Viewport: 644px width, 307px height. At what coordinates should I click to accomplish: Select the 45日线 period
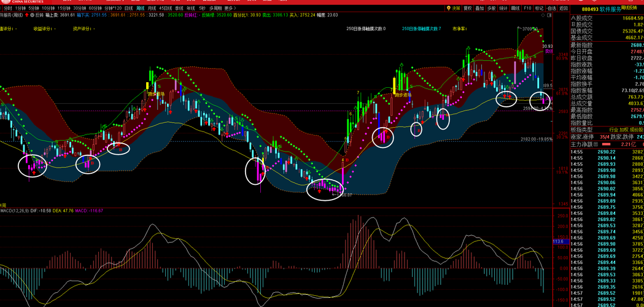pyautogui.click(x=166, y=8)
